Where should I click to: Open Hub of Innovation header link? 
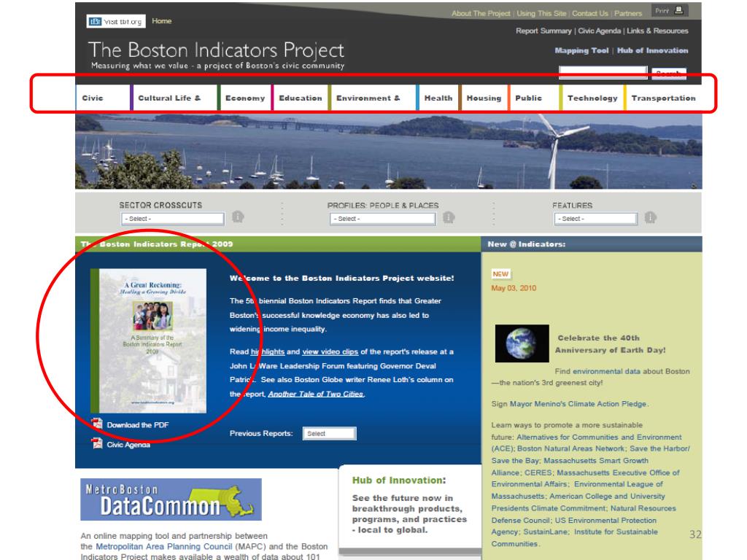point(652,50)
